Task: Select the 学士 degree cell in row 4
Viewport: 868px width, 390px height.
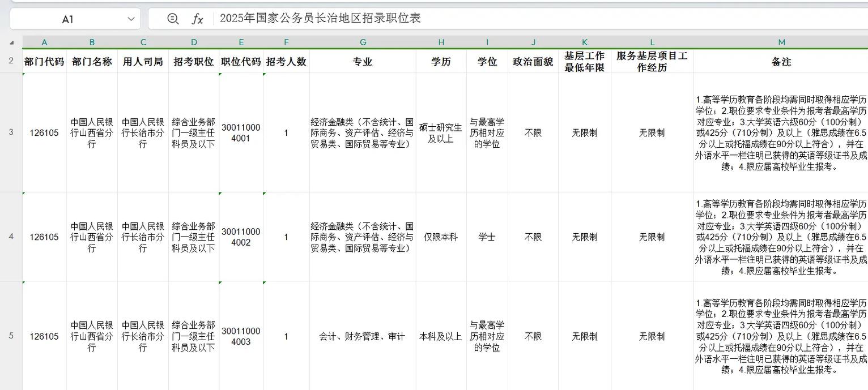Action: pyautogui.click(x=487, y=237)
